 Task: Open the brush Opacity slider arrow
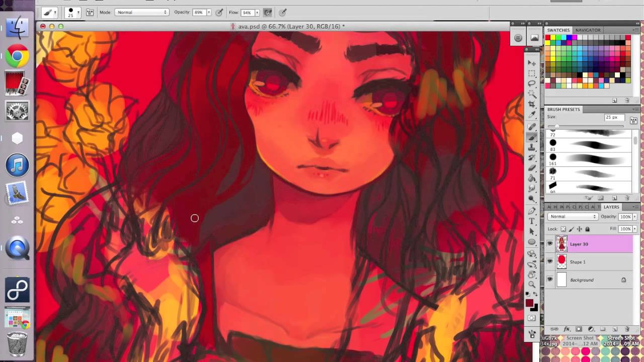click(209, 12)
